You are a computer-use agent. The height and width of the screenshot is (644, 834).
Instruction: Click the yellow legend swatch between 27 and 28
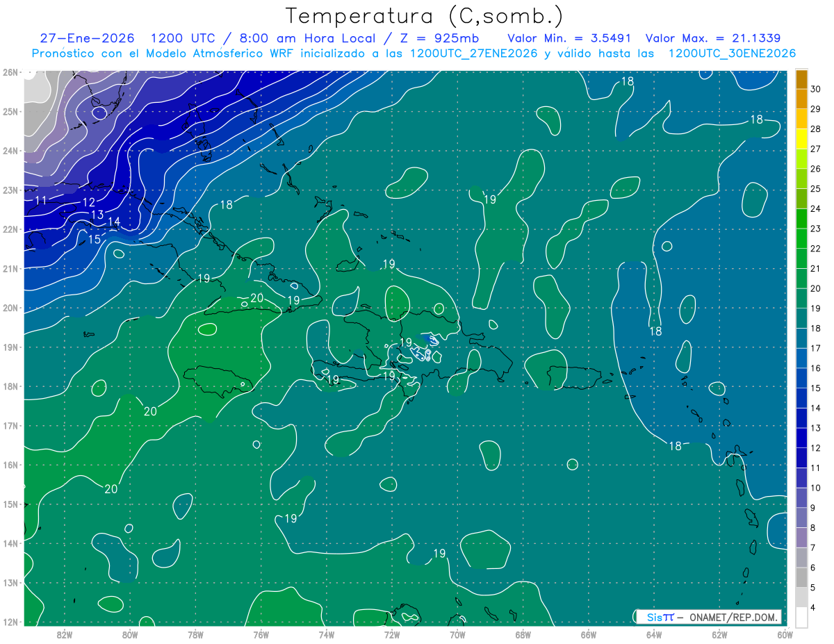coord(801,139)
